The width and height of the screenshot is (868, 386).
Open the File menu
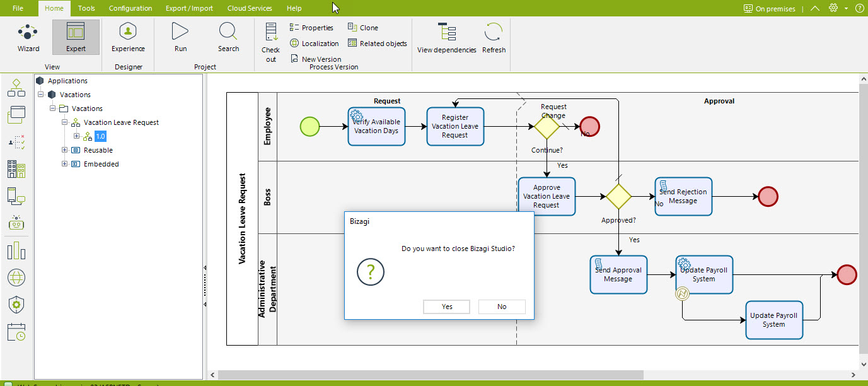tap(18, 8)
